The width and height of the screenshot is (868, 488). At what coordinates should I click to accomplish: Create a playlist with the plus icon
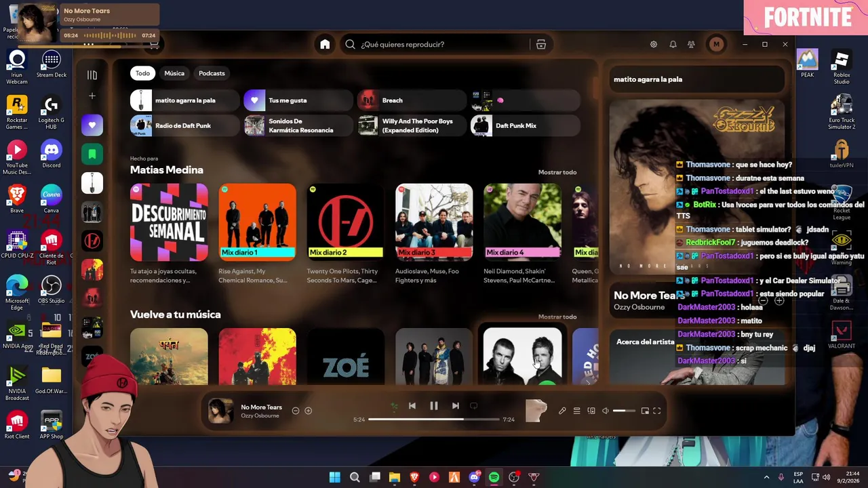92,96
